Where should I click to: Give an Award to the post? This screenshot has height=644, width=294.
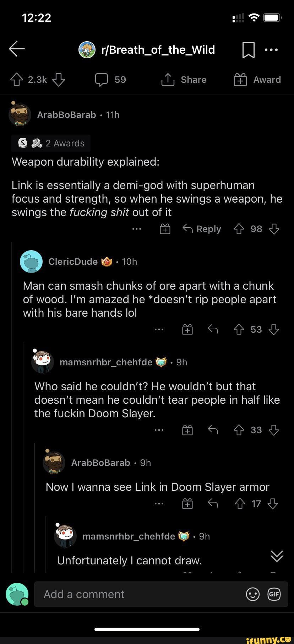coord(257,80)
